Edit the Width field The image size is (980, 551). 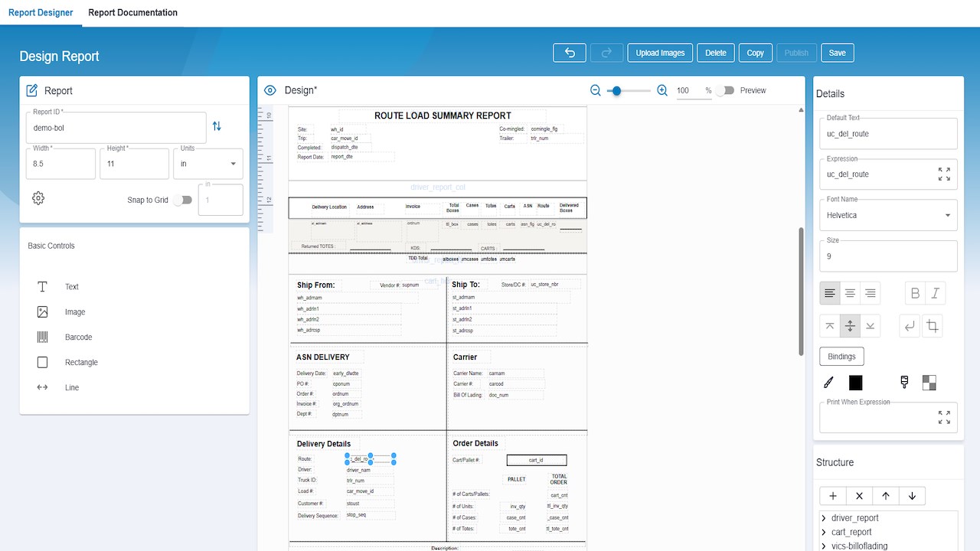tap(61, 164)
